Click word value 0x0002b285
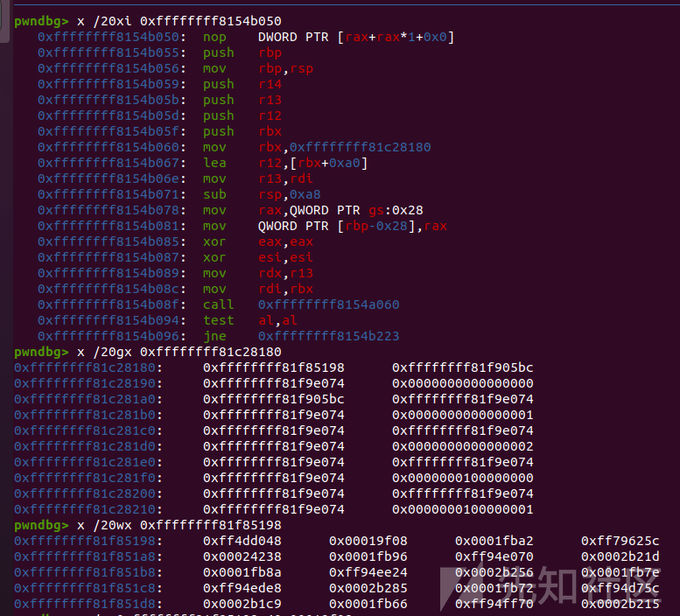The height and width of the screenshot is (616, 680). (368, 588)
